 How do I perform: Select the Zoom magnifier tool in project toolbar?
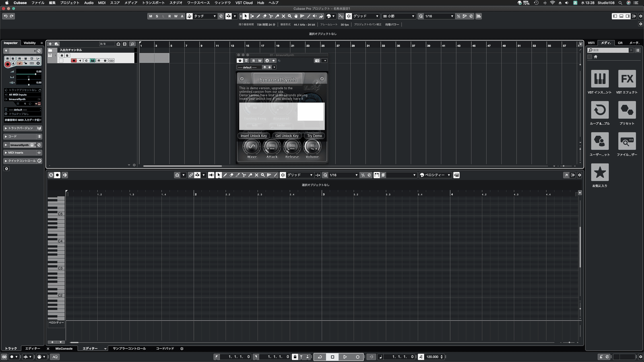(290, 16)
